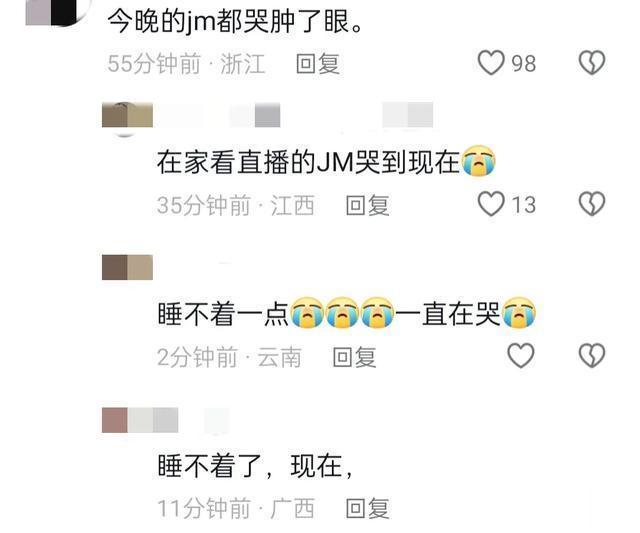Tap the '35分钟前 · 江西' timestamp
This screenshot has width=640, height=533.
click(x=236, y=205)
